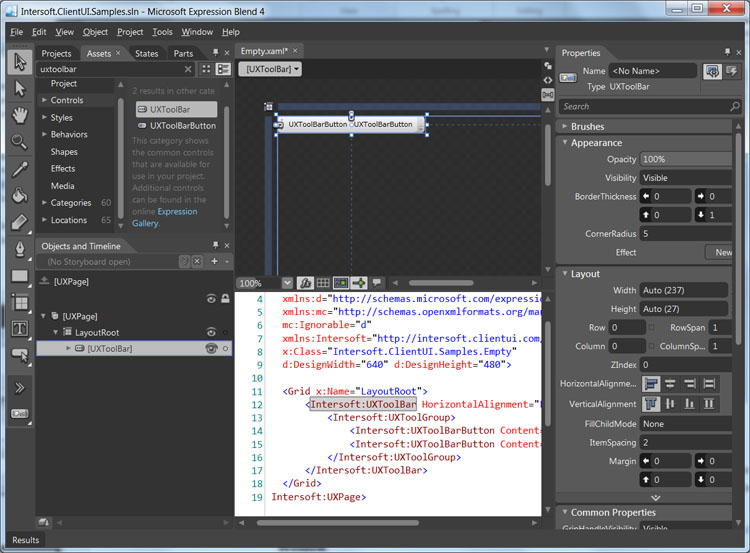Viewport: 750px width, 553px height.
Task: Clear the uxtoolbar search text
Action: point(188,69)
